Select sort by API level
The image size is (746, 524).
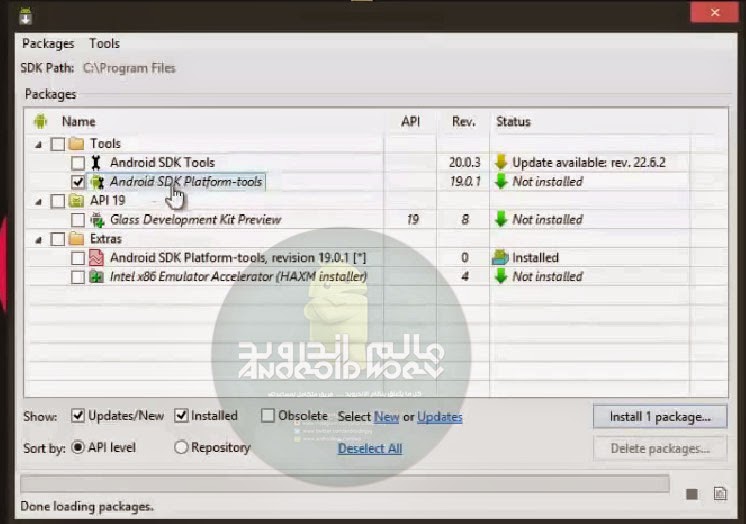(78, 447)
